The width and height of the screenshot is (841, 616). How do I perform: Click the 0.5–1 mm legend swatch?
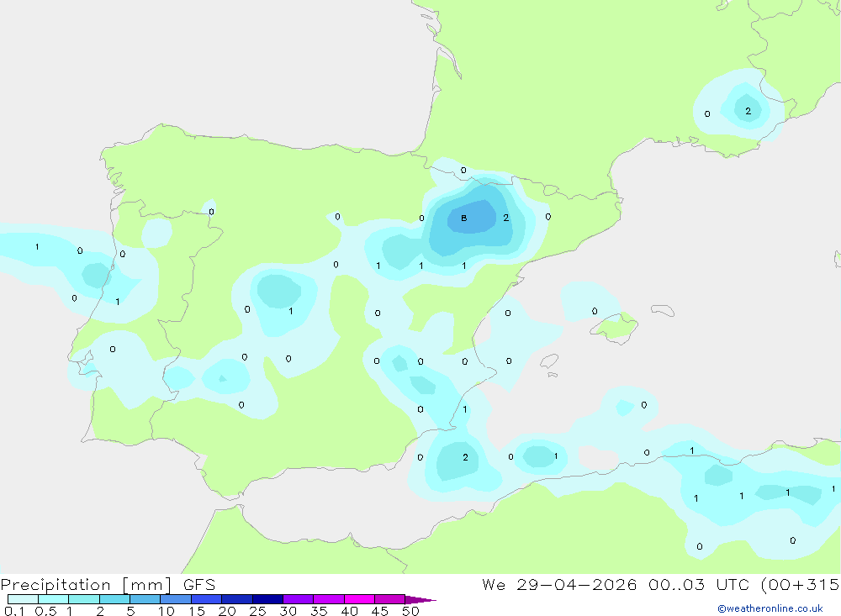(54, 599)
